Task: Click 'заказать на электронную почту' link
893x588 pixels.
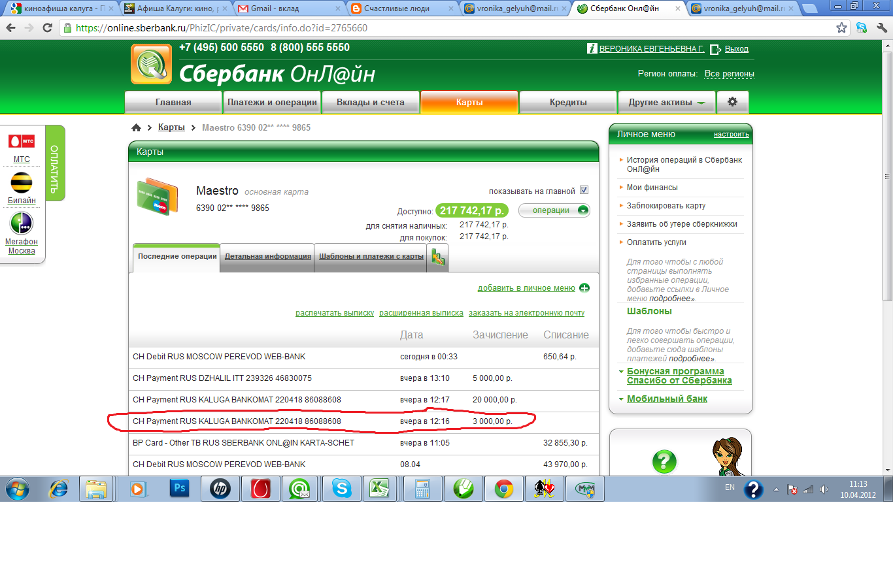Action: coord(526,313)
